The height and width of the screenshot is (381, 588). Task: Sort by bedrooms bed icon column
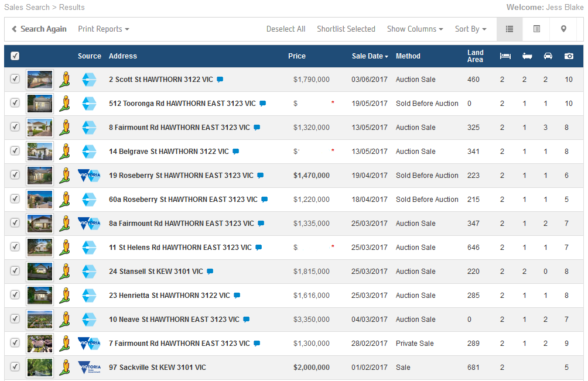click(505, 56)
